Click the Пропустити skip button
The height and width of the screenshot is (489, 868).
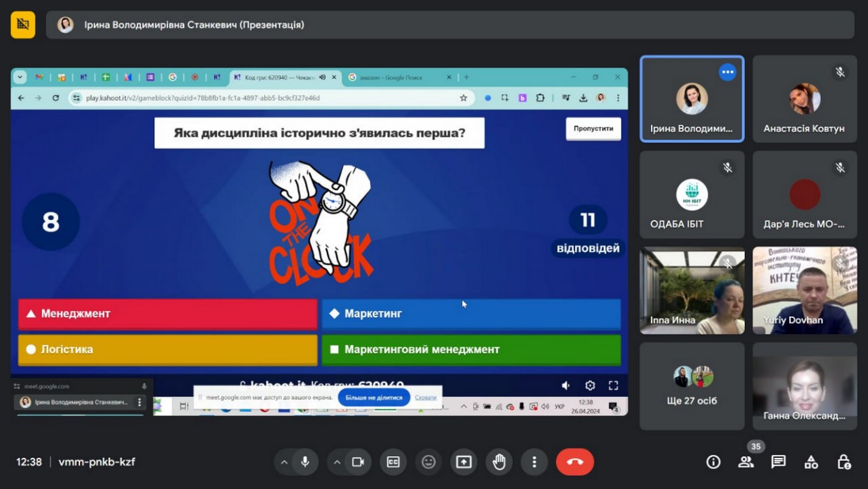[x=593, y=128]
